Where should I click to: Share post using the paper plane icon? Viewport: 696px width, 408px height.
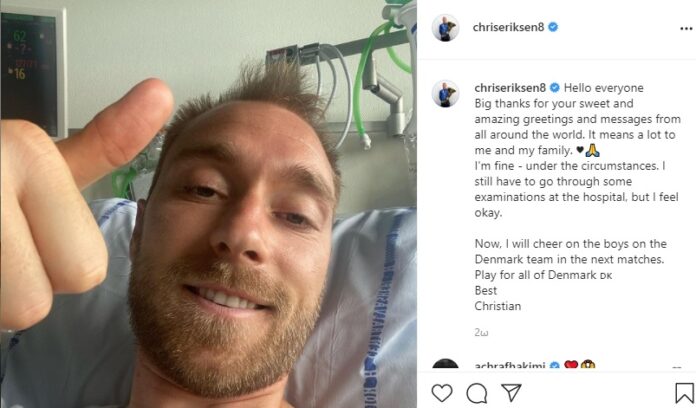[x=511, y=392]
